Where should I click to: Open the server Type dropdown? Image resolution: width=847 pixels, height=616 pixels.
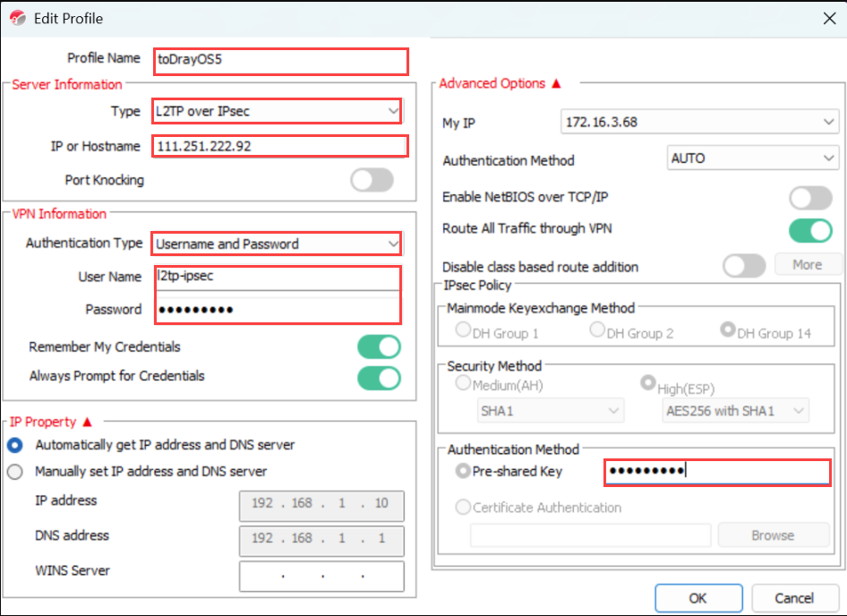click(277, 111)
